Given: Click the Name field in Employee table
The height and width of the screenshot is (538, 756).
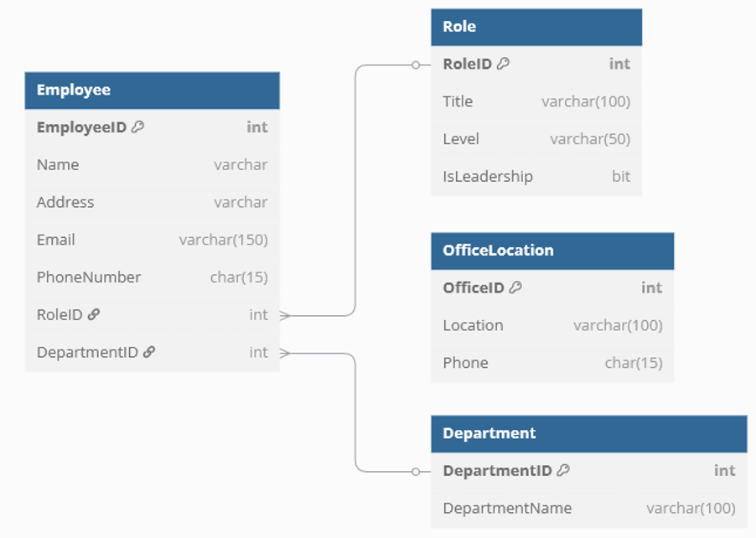Looking at the screenshot, I should 152,165.
